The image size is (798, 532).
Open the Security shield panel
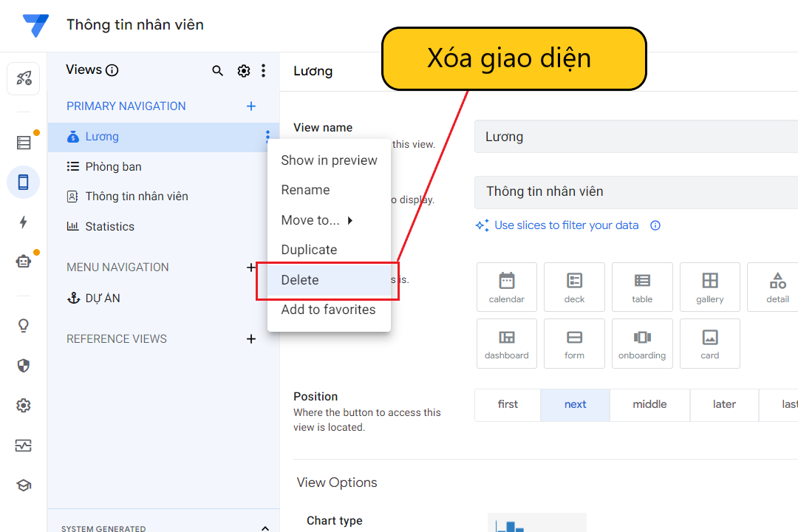pyautogui.click(x=23, y=365)
